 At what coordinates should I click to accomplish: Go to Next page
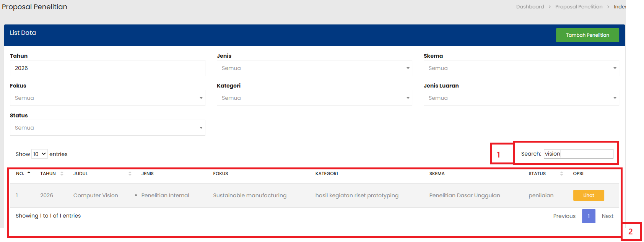607,216
